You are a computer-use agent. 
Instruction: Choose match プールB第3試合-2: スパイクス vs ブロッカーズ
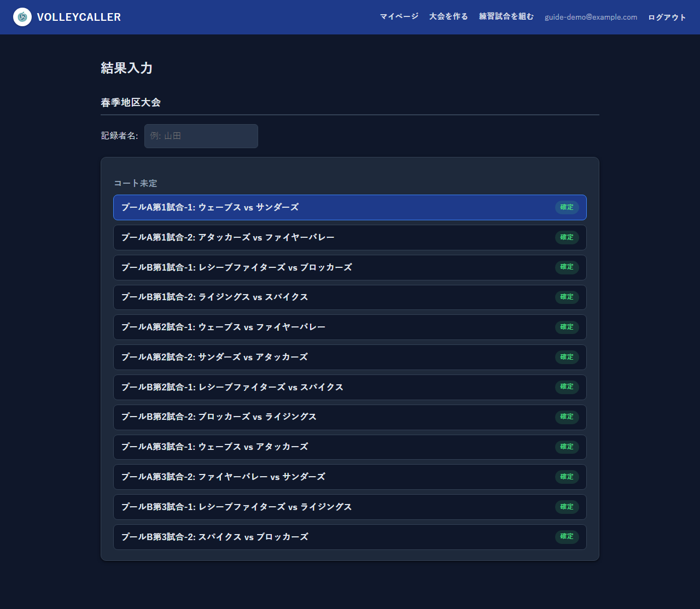pyautogui.click(x=350, y=537)
